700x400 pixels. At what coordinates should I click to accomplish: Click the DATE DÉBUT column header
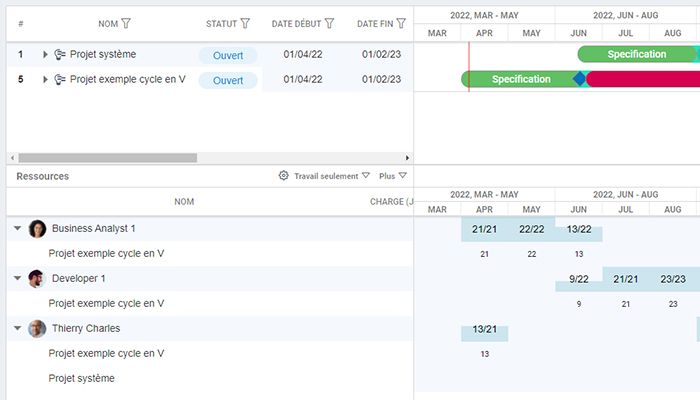pyautogui.click(x=296, y=24)
